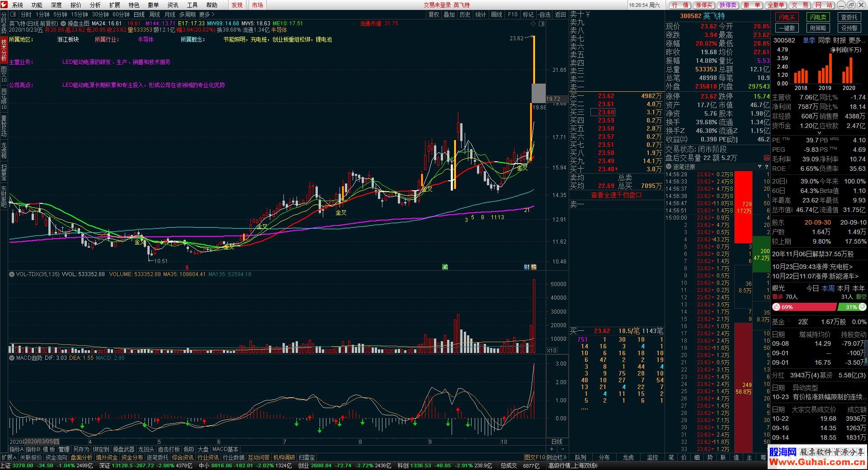The height and width of the screenshot is (470, 868).
Task: Open the 帮助 menu
Action: pos(212,5)
